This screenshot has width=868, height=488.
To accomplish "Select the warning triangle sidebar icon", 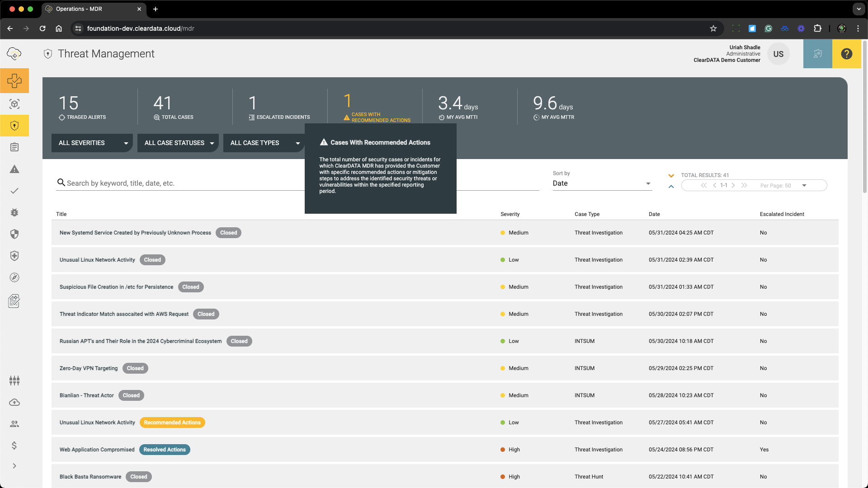I will pos(14,169).
